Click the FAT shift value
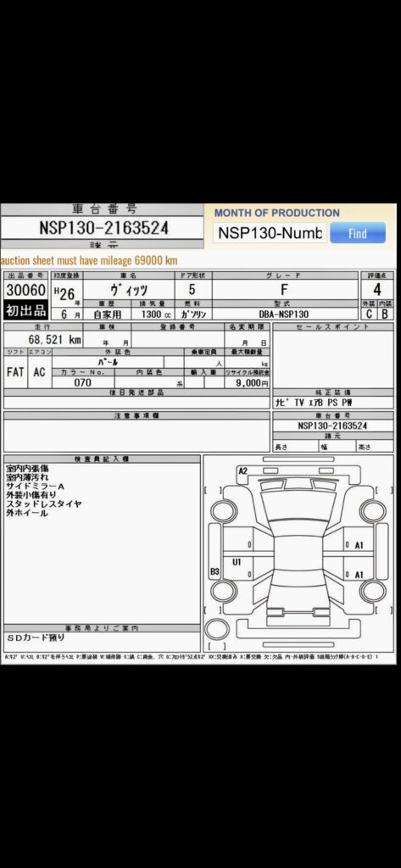 point(15,371)
